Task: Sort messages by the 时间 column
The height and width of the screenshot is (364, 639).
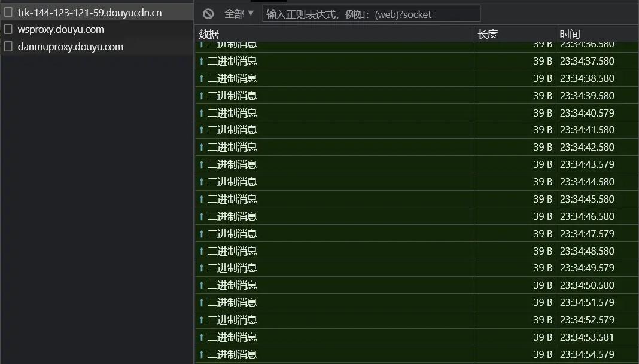Action: tap(567, 34)
